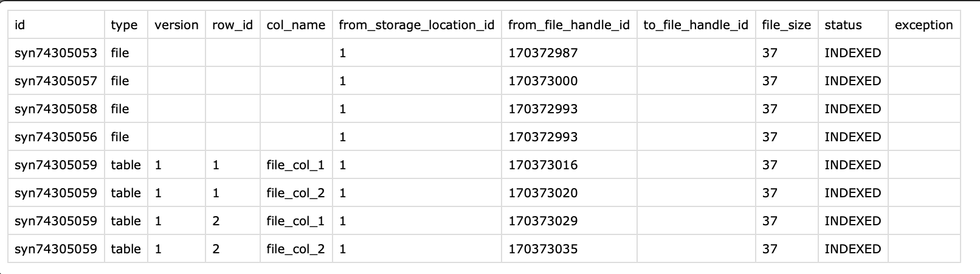Click file handle id 170373035
Screen dimensions: 980x274
tap(543, 249)
